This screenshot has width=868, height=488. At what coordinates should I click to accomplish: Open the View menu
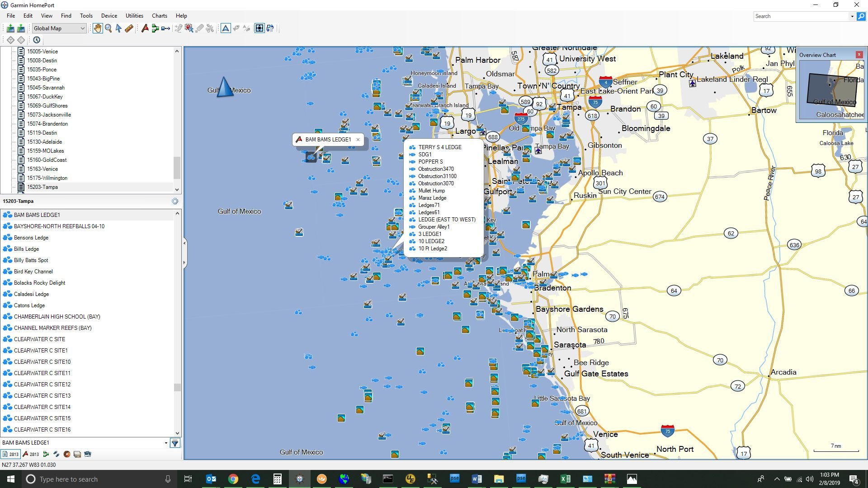(x=47, y=16)
